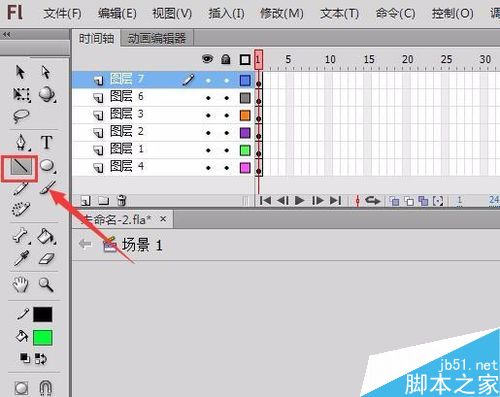Toggle the onion skin button
Image resolution: width=500 pixels, height=397 pixels.
pyautogui.click(x=395, y=201)
